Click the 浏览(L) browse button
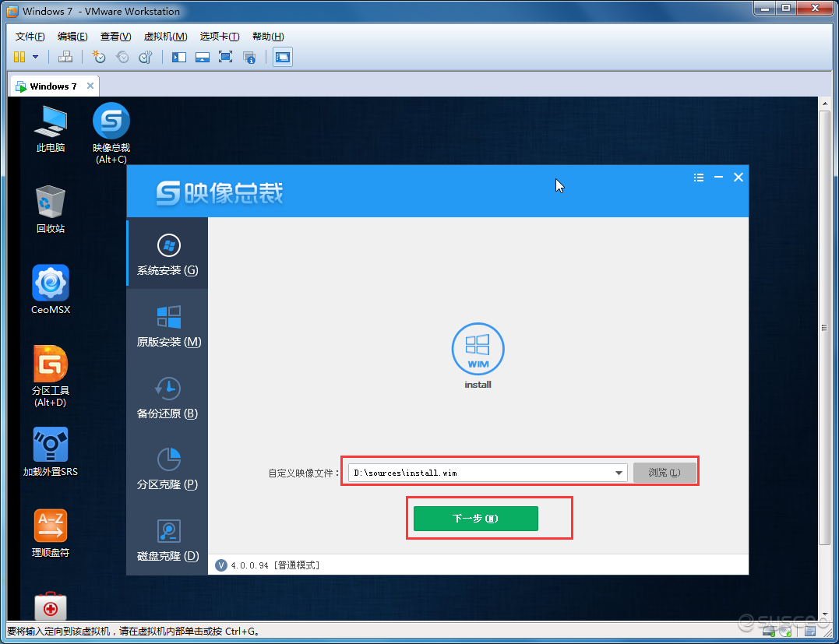 click(665, 473)
